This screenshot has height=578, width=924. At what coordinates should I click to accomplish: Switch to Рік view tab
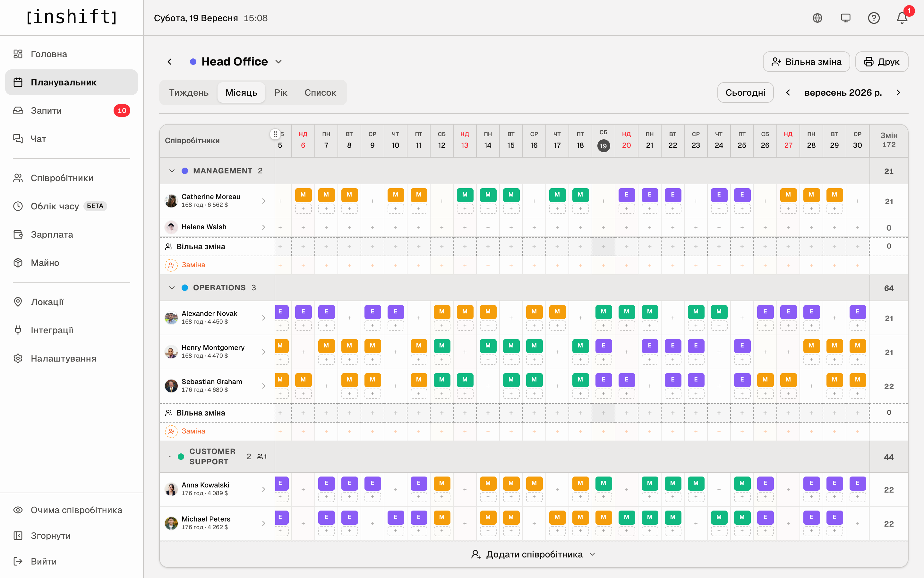281,92
